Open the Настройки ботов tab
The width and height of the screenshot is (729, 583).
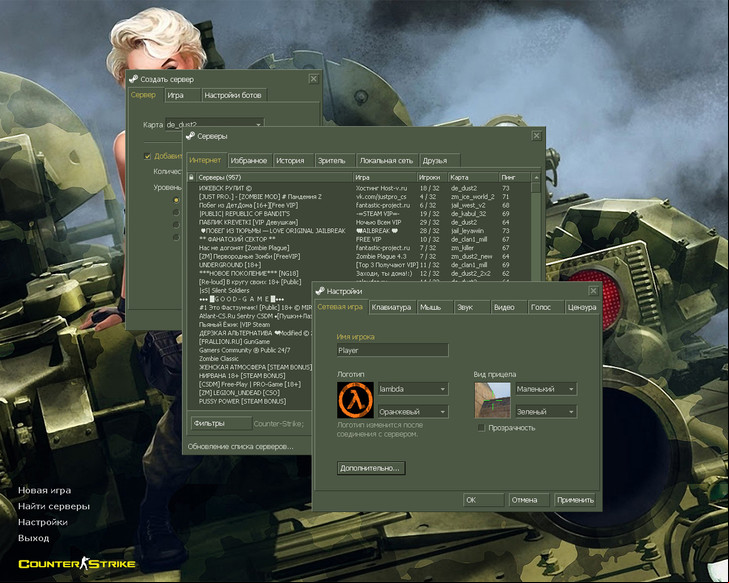point(234,95)
